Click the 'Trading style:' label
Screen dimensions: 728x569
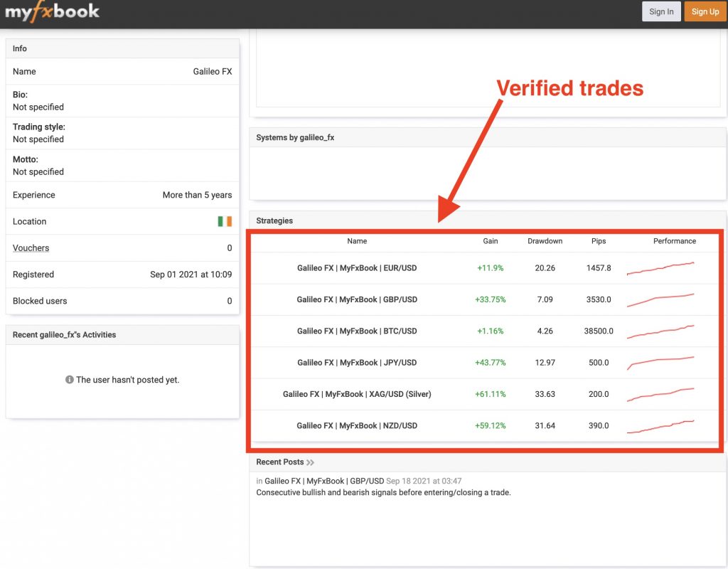(x=38, y=127)
